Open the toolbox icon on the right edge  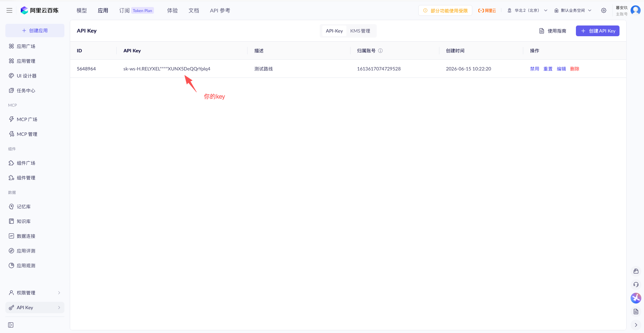636,271
